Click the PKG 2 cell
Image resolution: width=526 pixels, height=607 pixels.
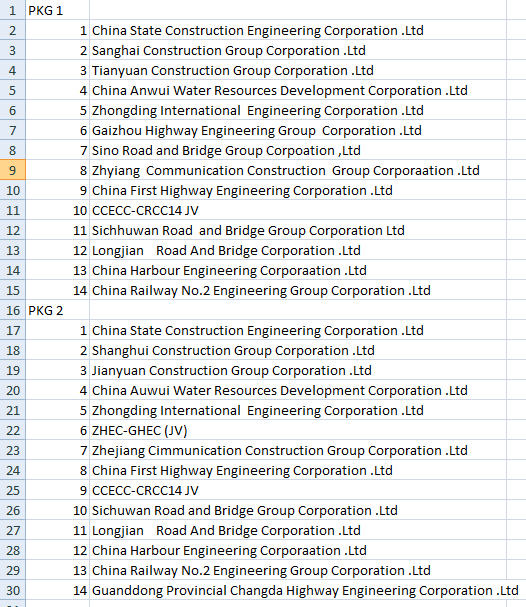[57, 310]
